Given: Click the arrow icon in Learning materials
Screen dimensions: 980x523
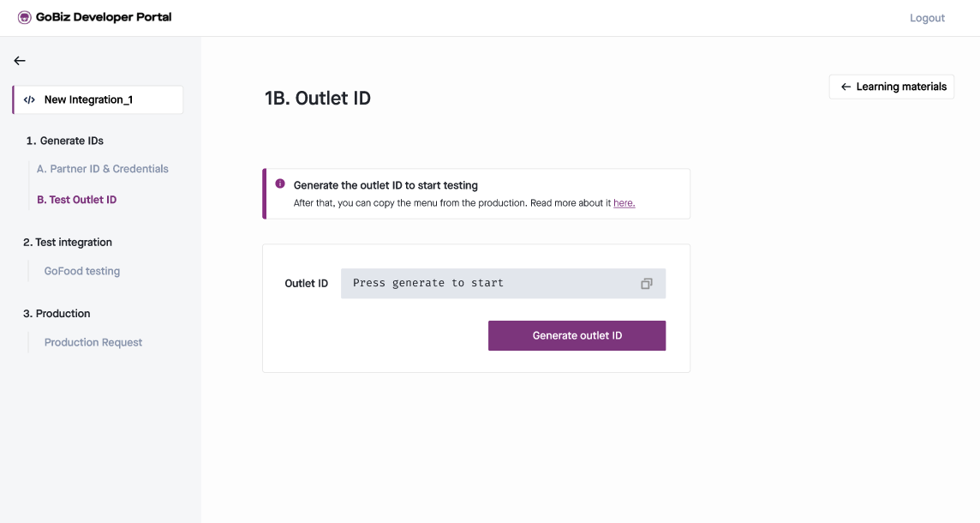Looking at the screenshot, I should [846, 87].
